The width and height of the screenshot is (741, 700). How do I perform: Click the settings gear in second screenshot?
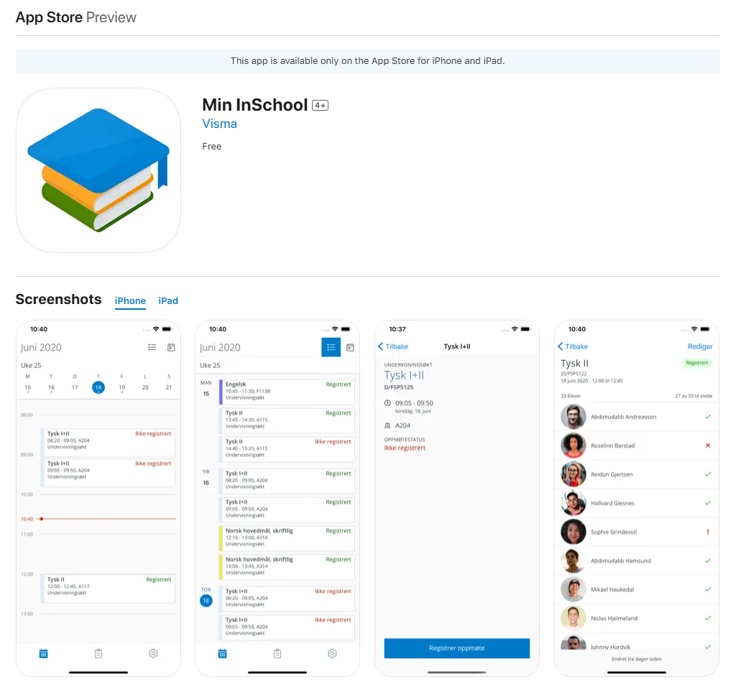[332, 653]
